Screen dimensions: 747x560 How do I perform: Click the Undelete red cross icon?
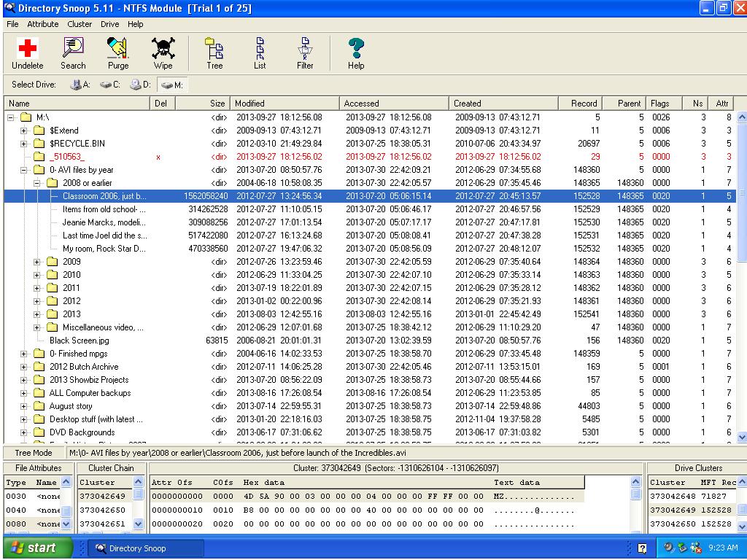click(27, 48)
